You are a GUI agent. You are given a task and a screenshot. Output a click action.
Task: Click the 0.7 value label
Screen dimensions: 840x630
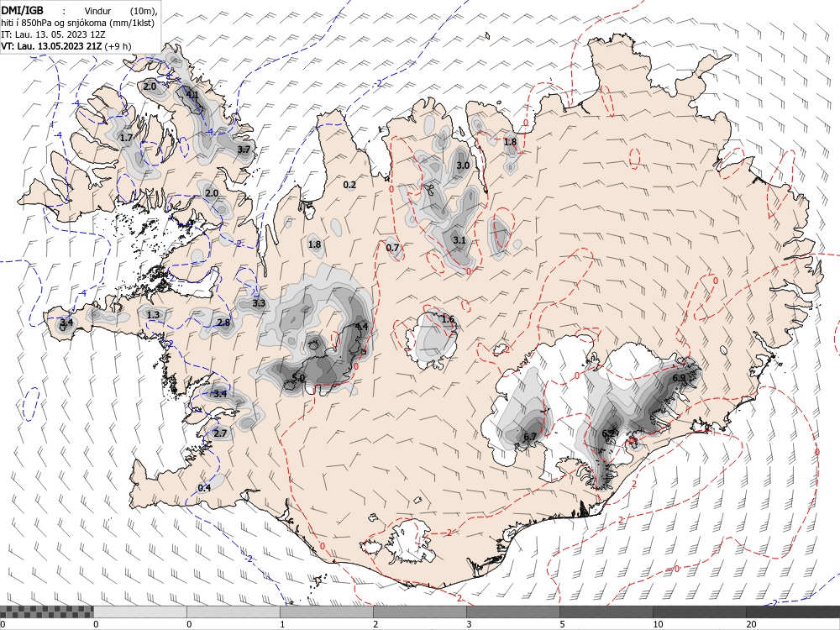(x=392, y=248)
